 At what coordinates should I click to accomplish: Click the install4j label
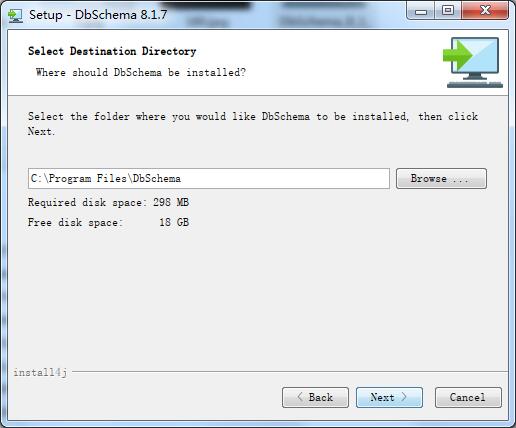pyautogui.click(x=40, y=372)
